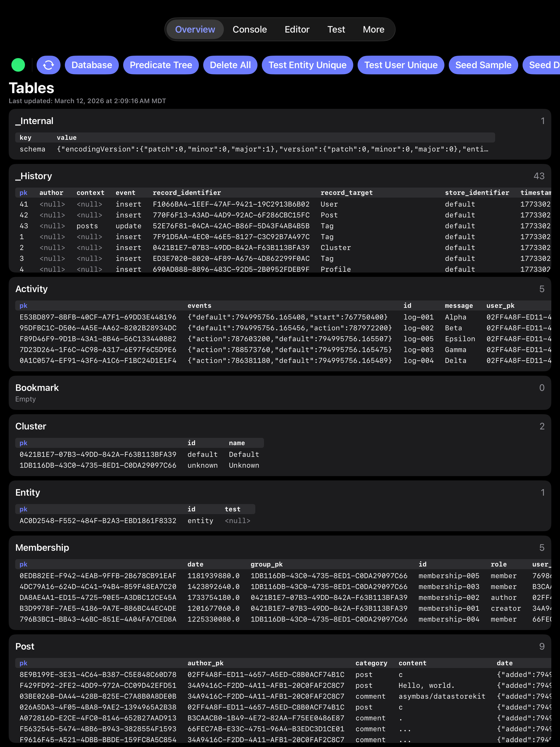Open the Editor tab
Screen dimensions: 560x747
(297, 29)
